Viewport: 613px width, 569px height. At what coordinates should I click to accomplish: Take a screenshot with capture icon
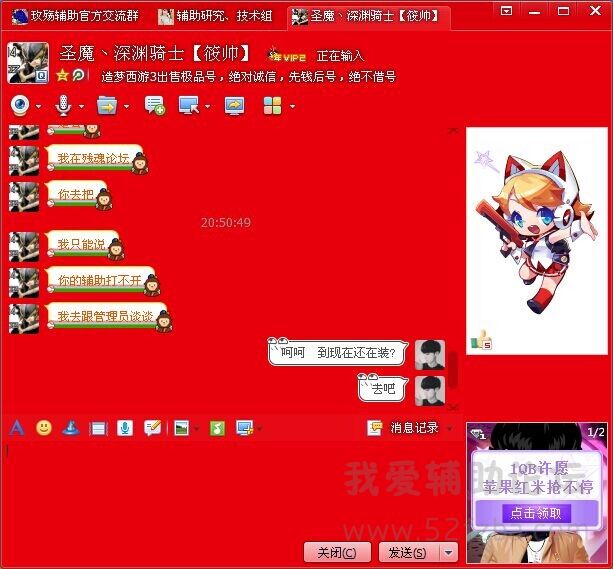245,428
